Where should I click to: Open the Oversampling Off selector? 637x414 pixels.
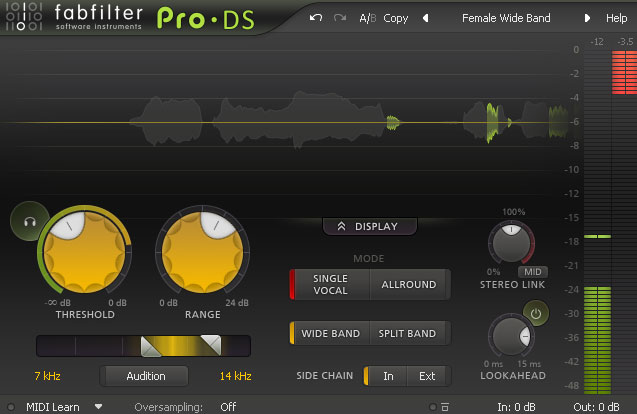[x=228, y=407]
